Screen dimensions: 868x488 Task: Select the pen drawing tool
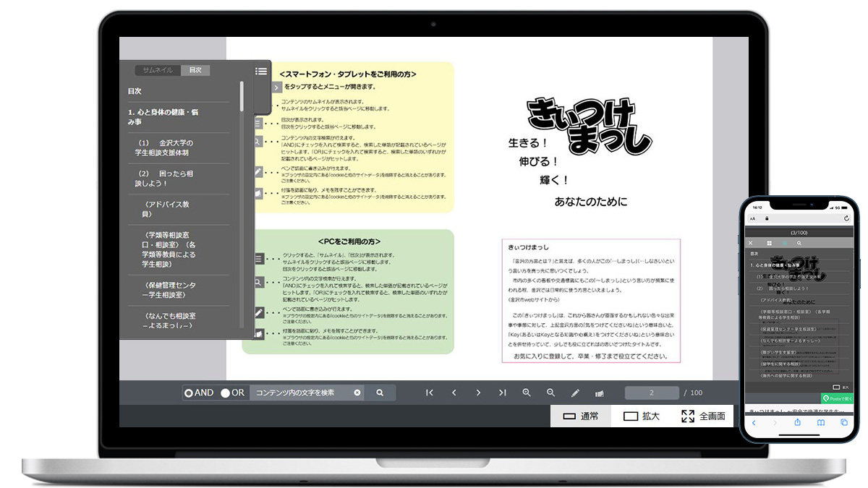pos(575,393)
